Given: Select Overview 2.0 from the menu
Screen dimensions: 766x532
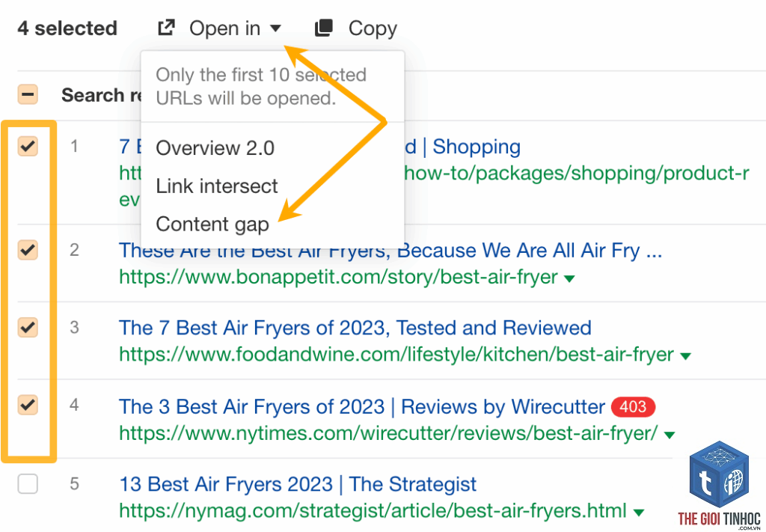Looking at the screenshot, I should click(x=215, y=147).
